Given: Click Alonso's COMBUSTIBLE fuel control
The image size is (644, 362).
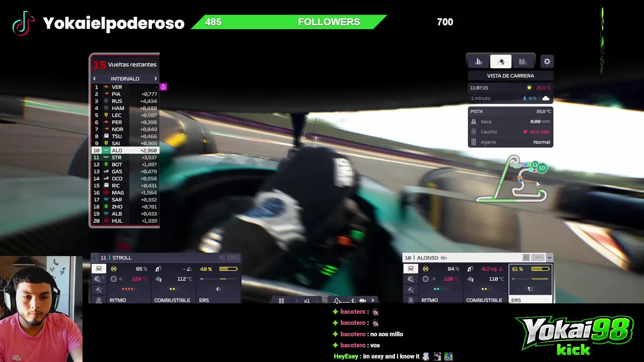Looking at the screenshot, I should point(484,300).
